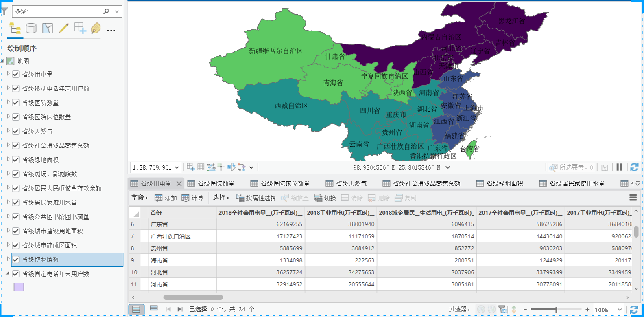Open more options ellipsis in Contents pane
This screenshot has height=317, width=644.
click(x=111, y=30)
